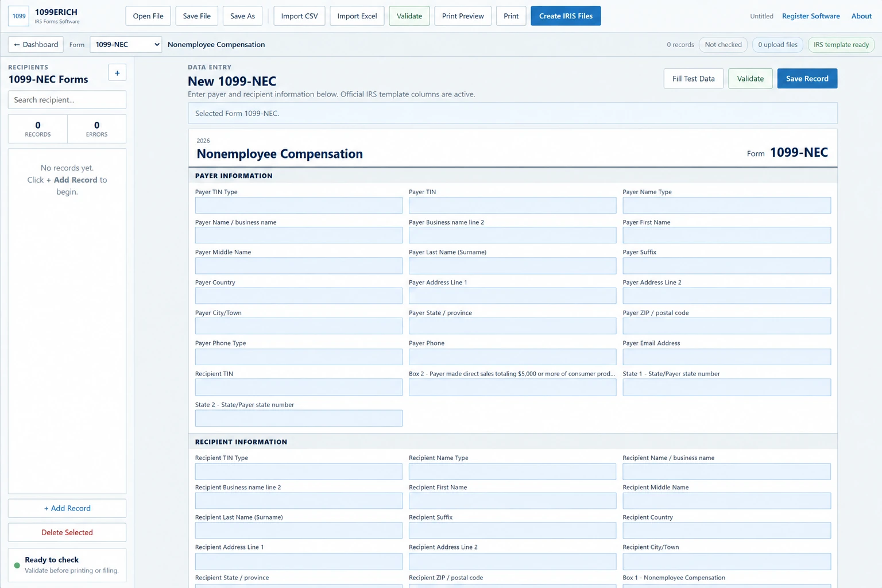Click the 1099 app logo icon
The image size is (882, 588).
pyautogui.click(x=19, y=16)
